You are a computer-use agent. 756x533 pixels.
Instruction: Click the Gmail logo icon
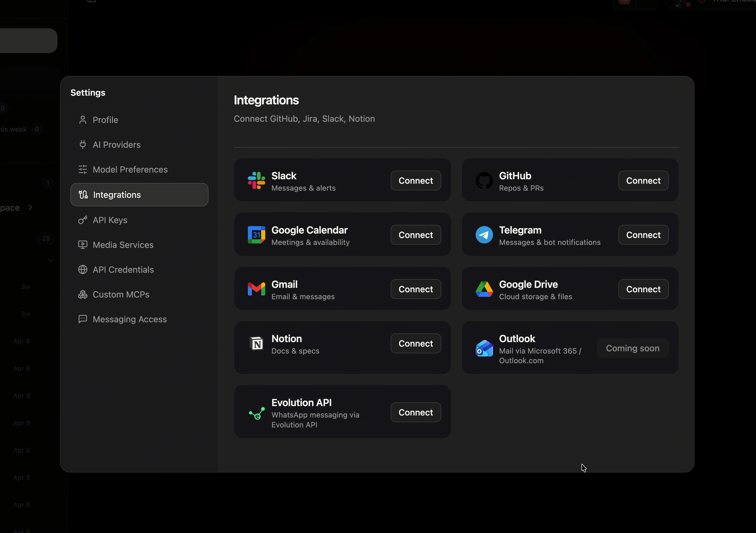coord(257,289)
